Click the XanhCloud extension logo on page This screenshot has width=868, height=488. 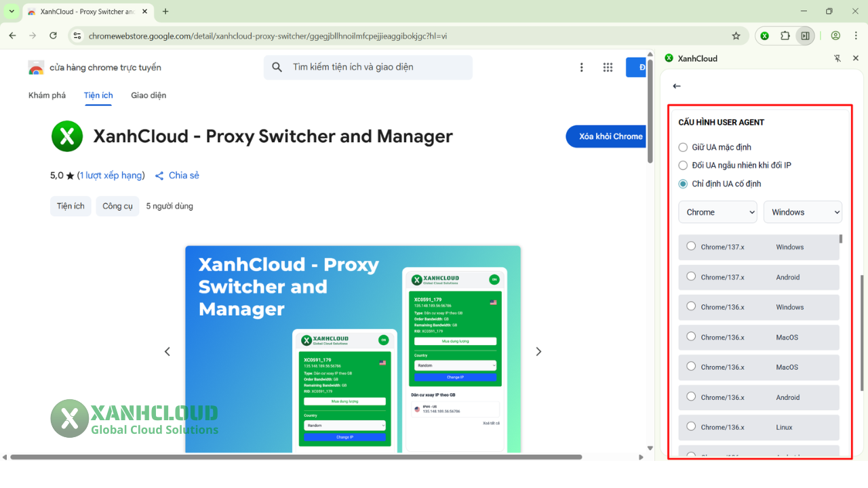pos(67,136)
